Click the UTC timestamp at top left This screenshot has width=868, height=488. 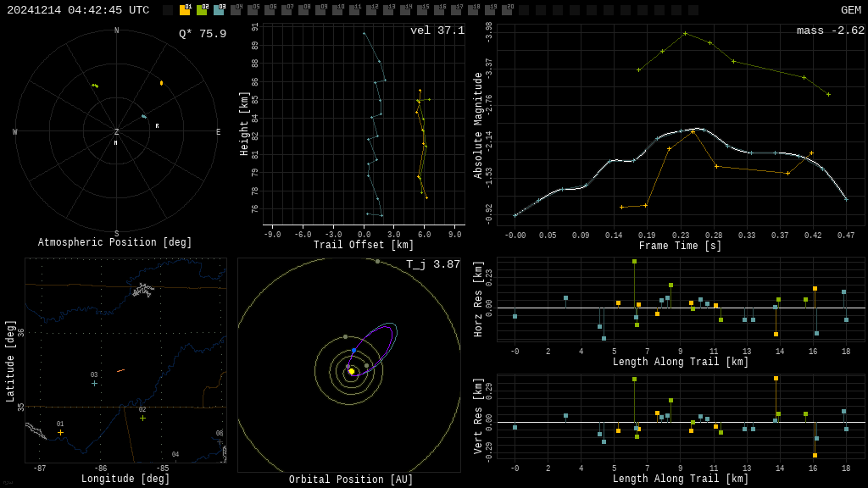78,10
